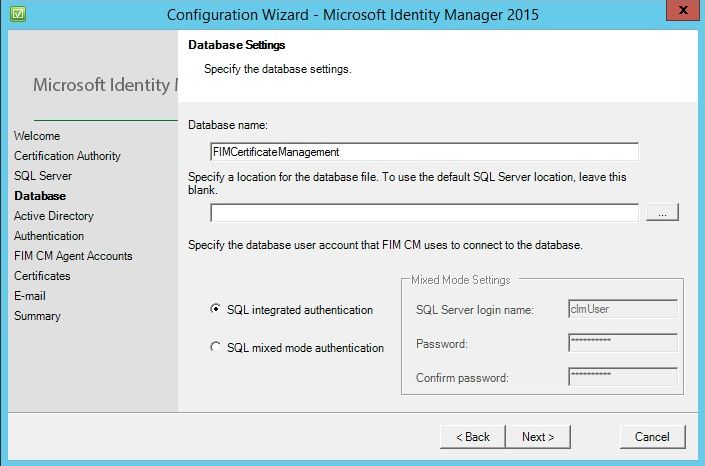This screenshot has height=466, width=705.
Task: Select the Certification Authority step
Action: coord(67,156)
